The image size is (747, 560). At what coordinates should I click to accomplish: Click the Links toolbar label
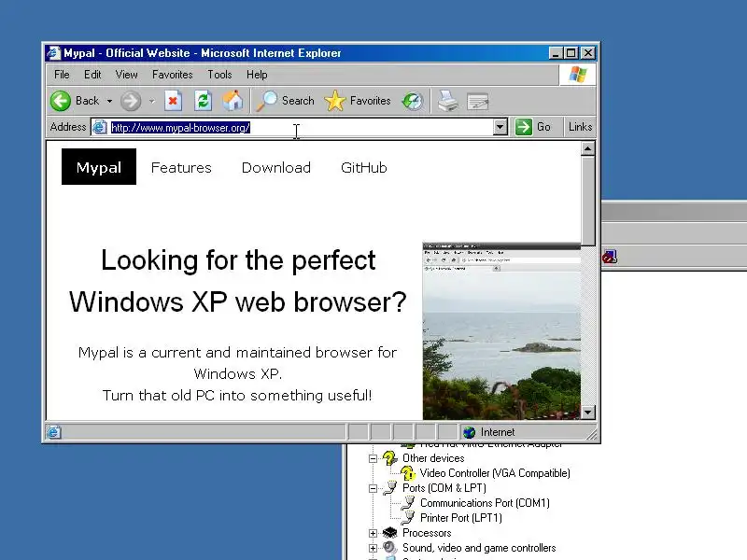(580, 127)
